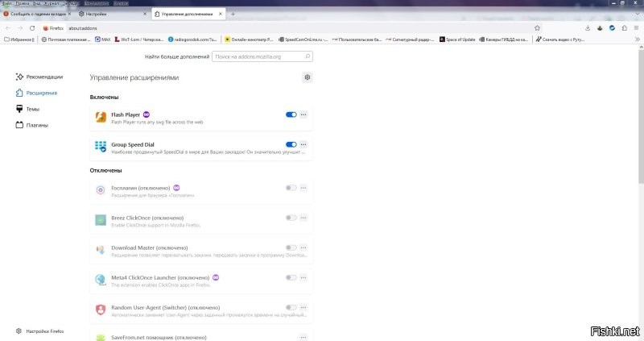Open the add-ons gear tools menu
Screen dimensions: 644x341
pyautogui.click(x=308, y=77)
